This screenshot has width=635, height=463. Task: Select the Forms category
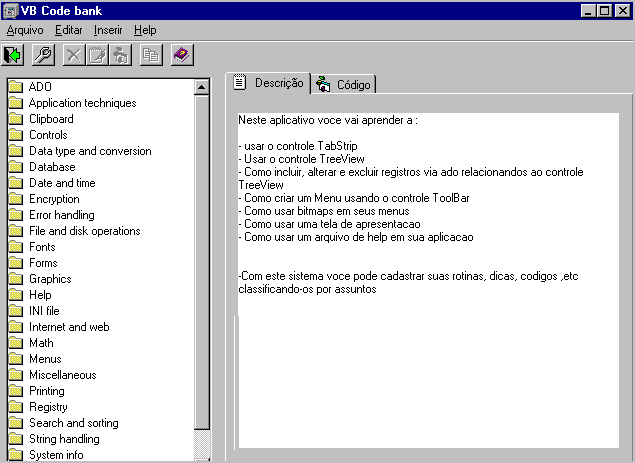[43, 263]
